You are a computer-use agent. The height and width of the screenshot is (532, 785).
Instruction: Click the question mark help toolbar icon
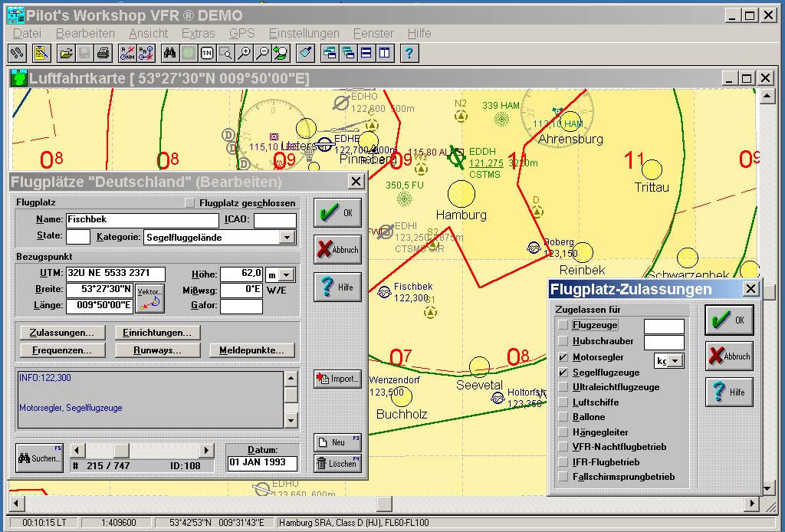click(x=409, y=53)
